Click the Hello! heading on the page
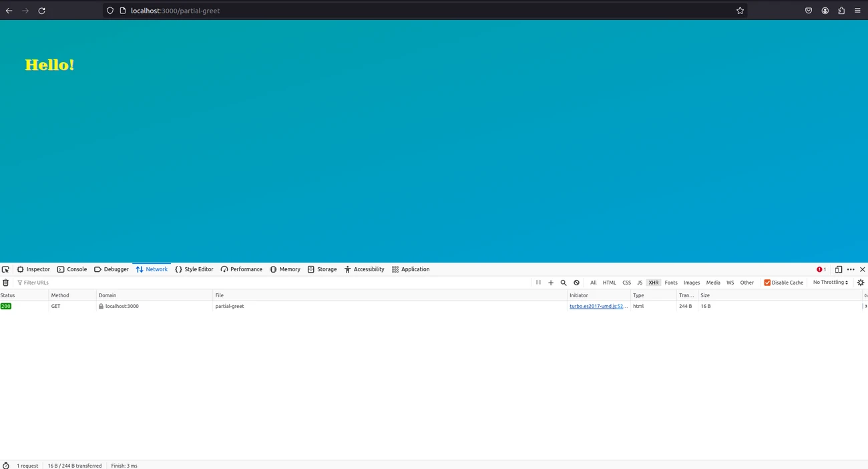Image resolution: width=868 pixels, height=469 pixels. click(x=49, y=65)
